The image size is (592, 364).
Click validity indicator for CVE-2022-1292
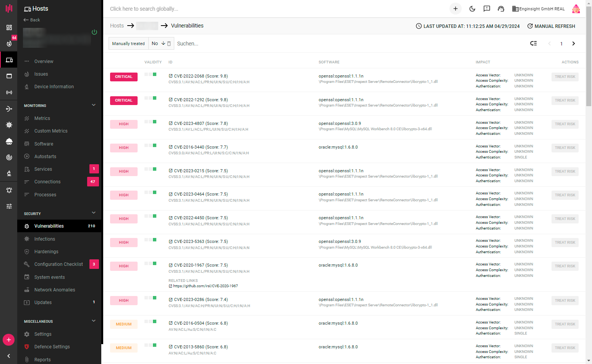(x=151, y=98)
